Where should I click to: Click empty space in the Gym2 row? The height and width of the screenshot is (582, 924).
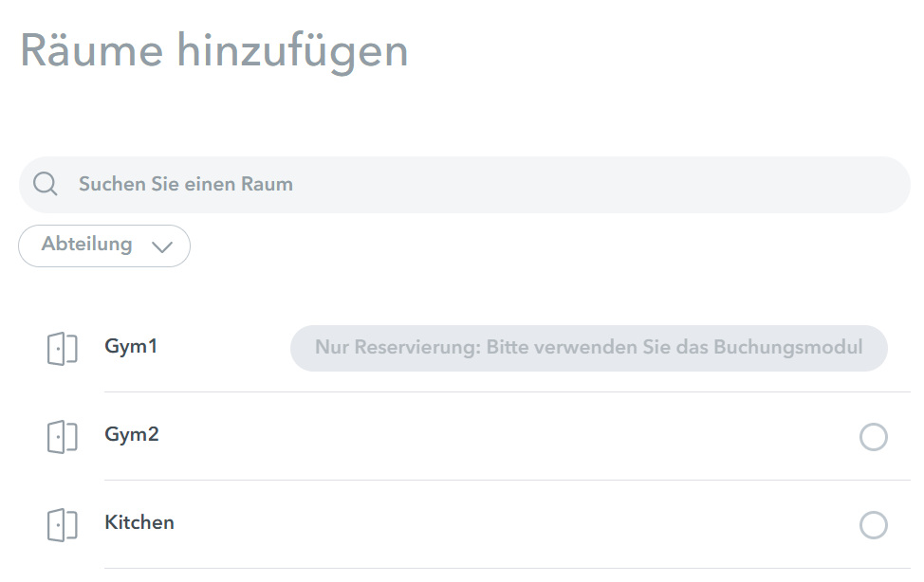pos(507,436)
